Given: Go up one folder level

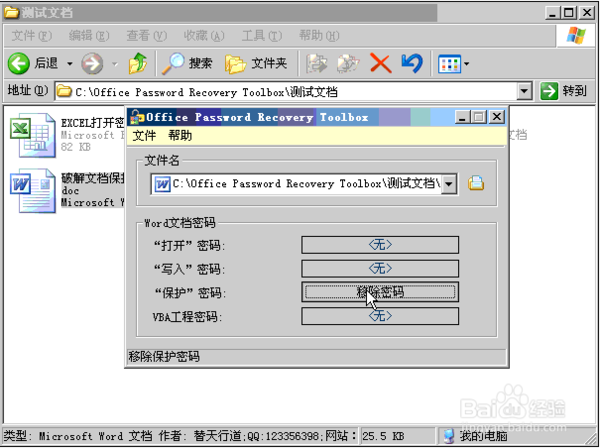Looking at the screenshot, I should 138,63.
